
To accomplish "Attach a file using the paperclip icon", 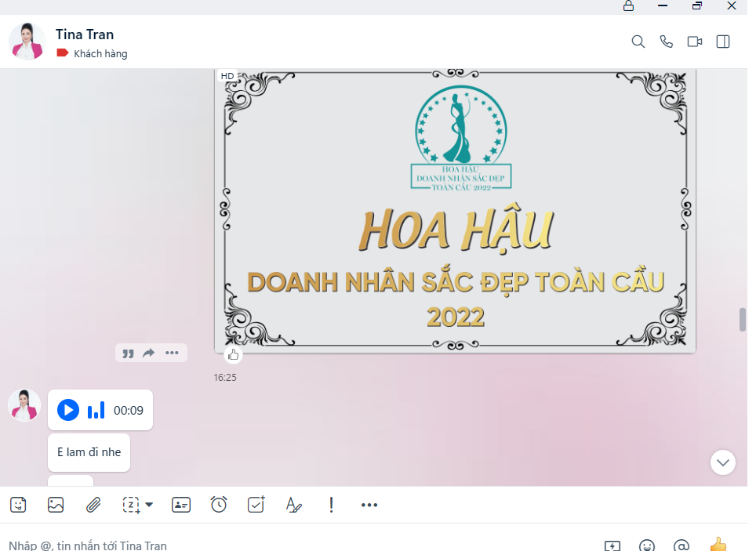I will coord(93,506).
